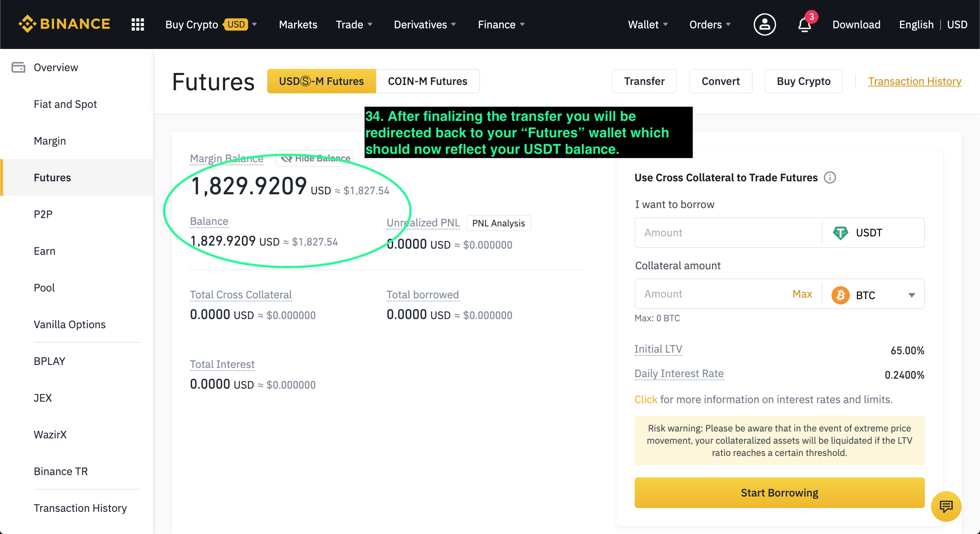Click the 'Max: 0 BTC' text
Image resolution: width=980 pixels, height=534 pixels.
pyautogui.click(x=657, y=318)
